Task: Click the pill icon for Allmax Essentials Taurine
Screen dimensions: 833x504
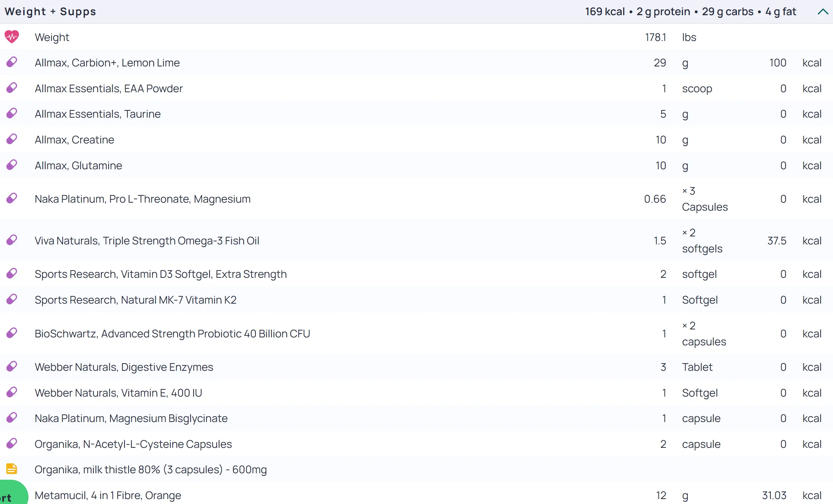Action: coord(12,113)
